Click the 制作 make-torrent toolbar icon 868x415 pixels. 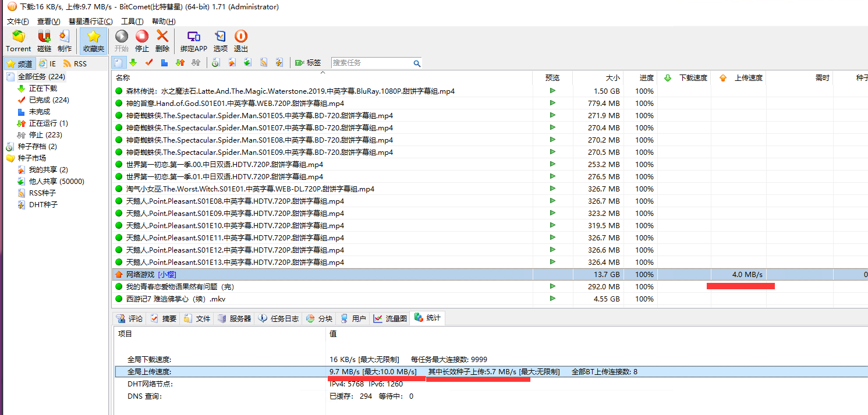tap(65, 41)
